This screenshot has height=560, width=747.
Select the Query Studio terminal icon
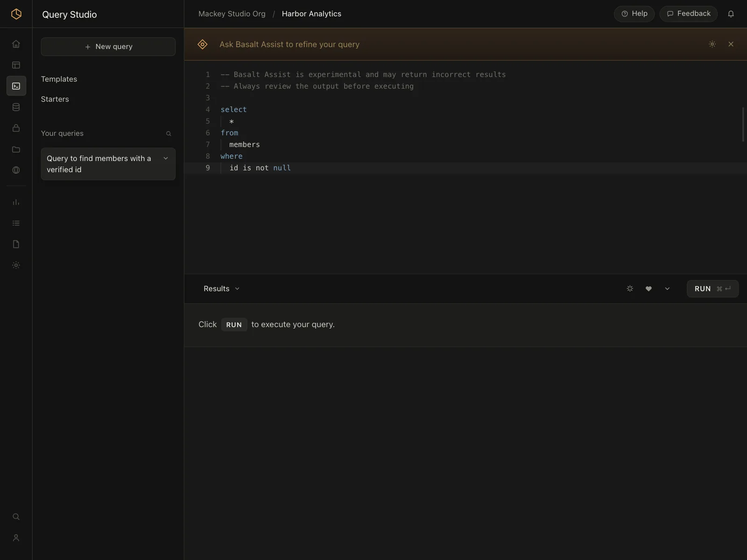tap(16, 86)
